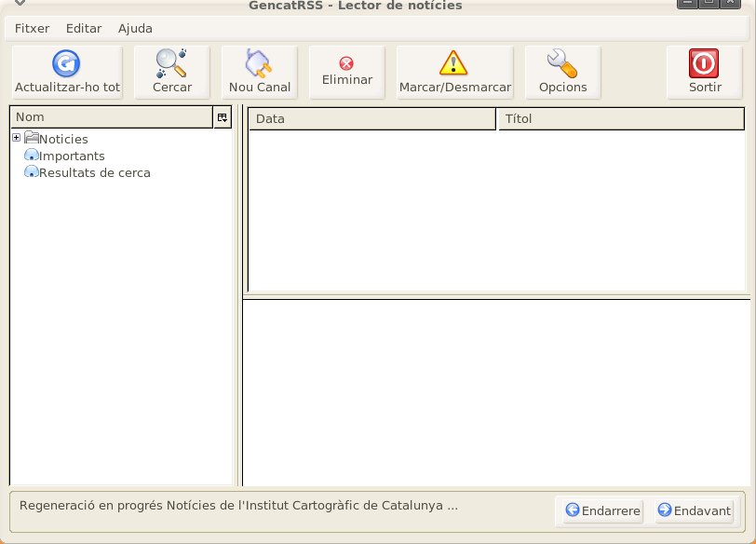This screenshot has width=756, height=544.
Task: Go back with the Endarrere button
Action: [603, 510]
